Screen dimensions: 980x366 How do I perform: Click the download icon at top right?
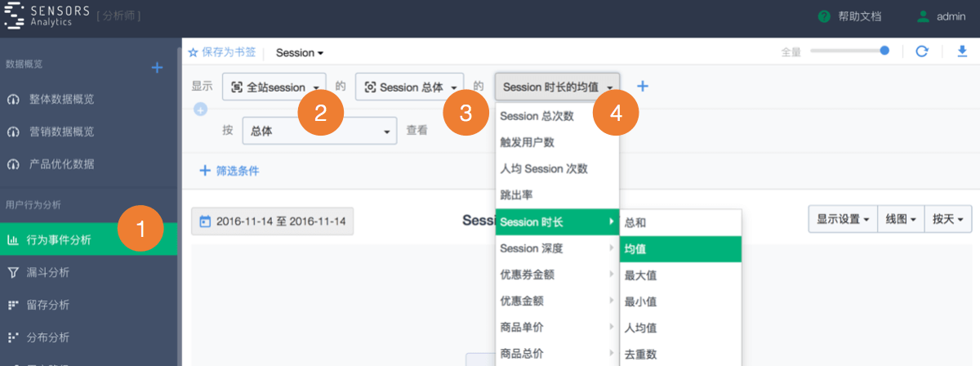(961, 51)
